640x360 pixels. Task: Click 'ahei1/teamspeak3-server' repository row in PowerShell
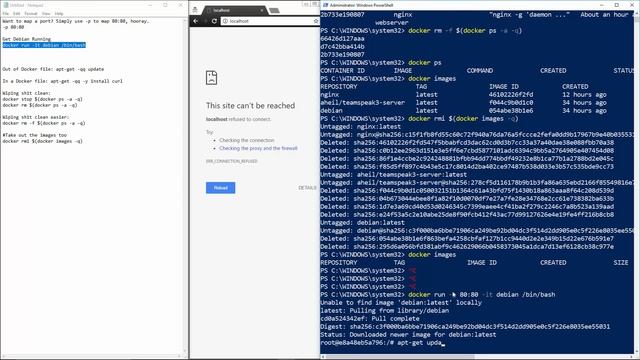[463, 102]
